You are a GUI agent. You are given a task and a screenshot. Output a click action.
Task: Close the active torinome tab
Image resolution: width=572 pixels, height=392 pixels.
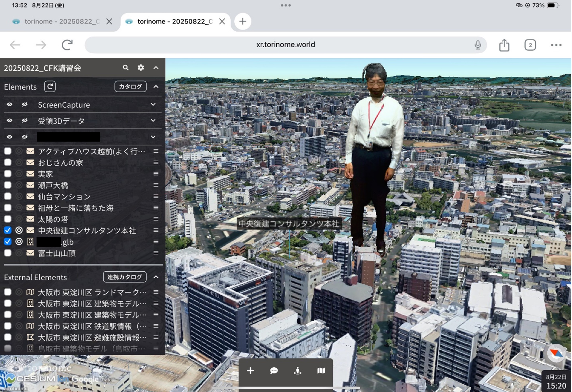point(222,22)
